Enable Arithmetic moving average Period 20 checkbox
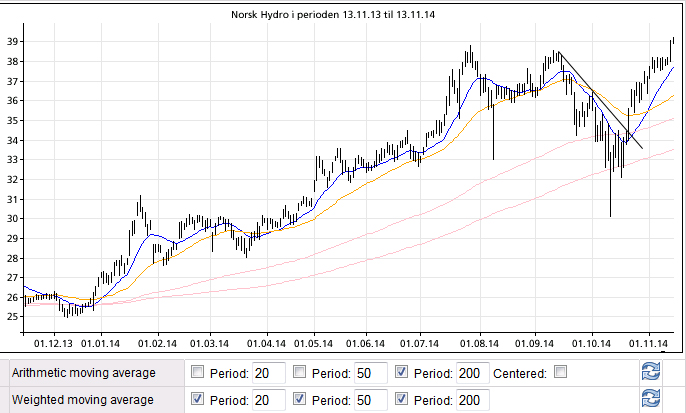This screenshot has height=413, width=686. tap(197, 373)
